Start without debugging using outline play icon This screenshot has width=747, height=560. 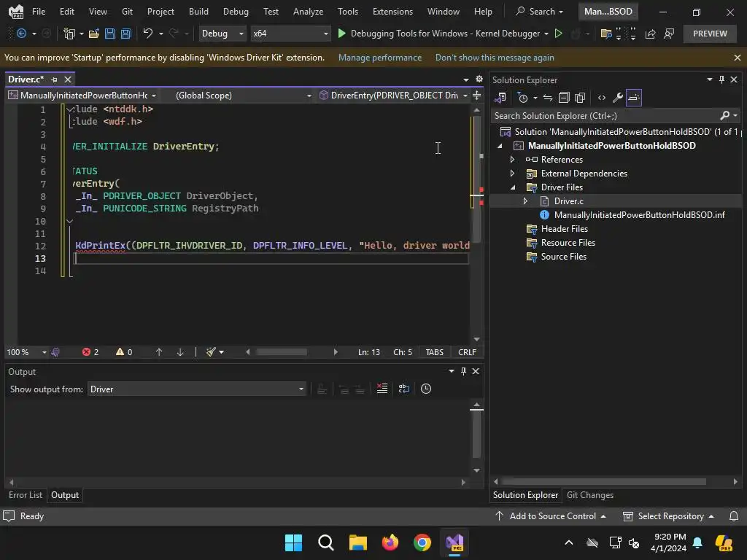pos(558,34)
